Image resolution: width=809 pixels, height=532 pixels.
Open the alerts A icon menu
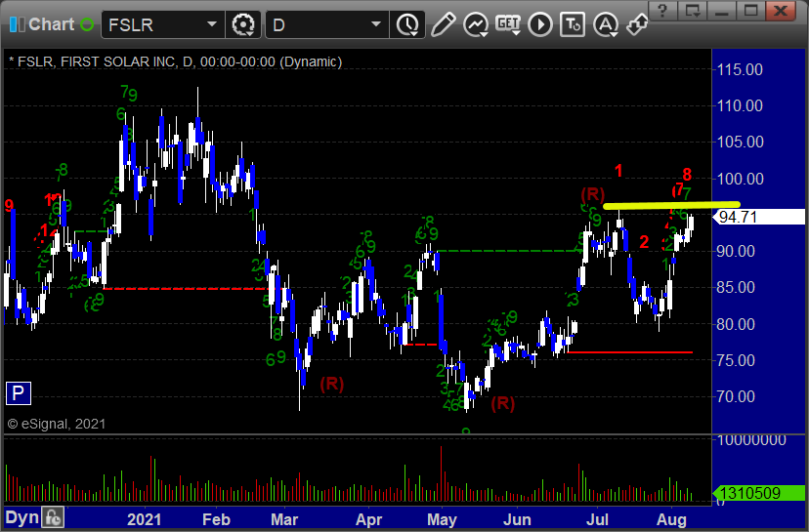coord(606,24)
